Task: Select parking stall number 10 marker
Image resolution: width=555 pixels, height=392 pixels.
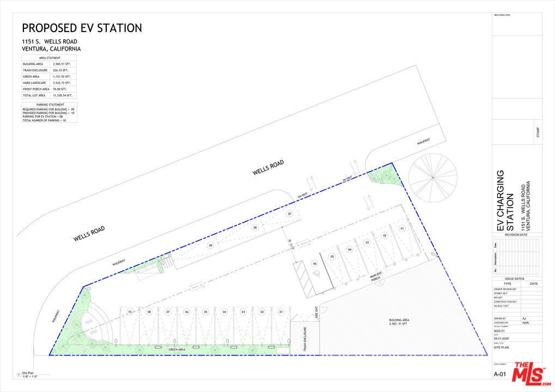Action: [130, 311]
